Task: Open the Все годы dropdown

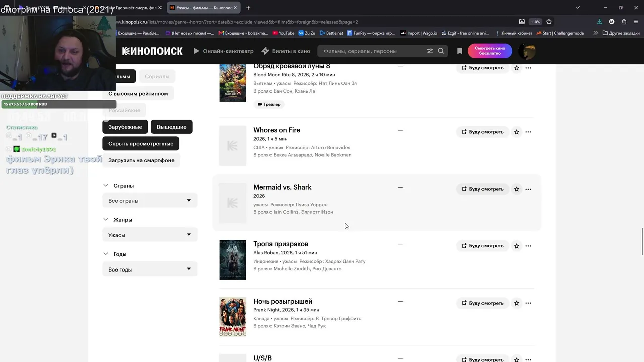Action: [x=150, y=269]
